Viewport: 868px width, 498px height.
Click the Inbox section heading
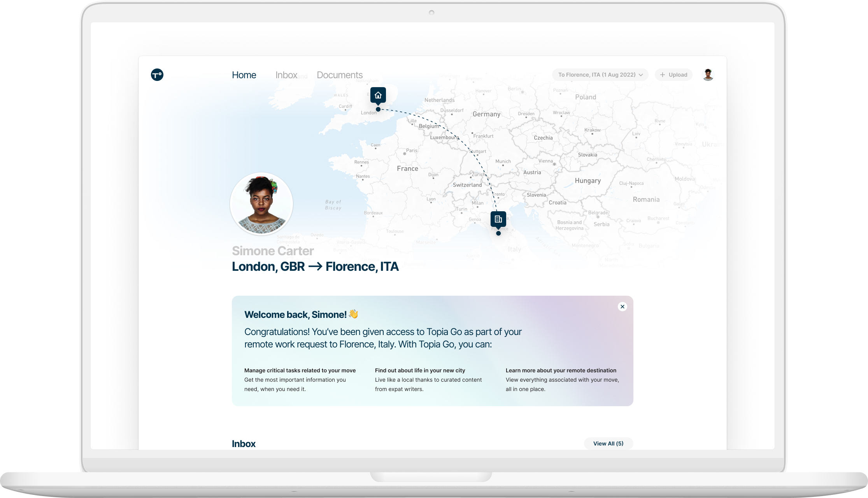coord(244,444)
